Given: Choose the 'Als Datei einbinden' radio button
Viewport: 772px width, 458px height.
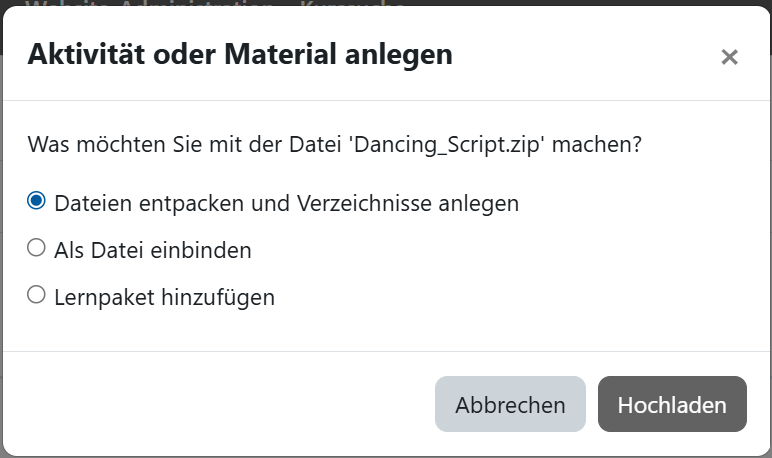Looking at the screenshot, I should (37, 248).
